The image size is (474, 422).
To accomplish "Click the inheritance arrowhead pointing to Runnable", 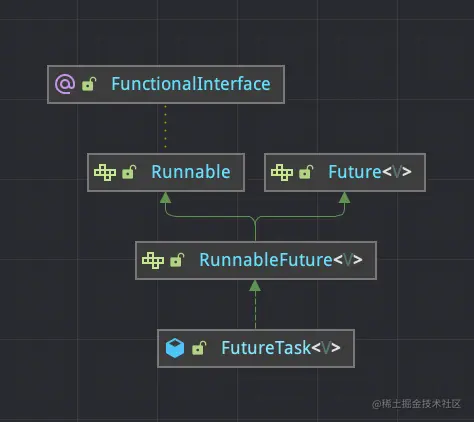I will click(165, 198).
